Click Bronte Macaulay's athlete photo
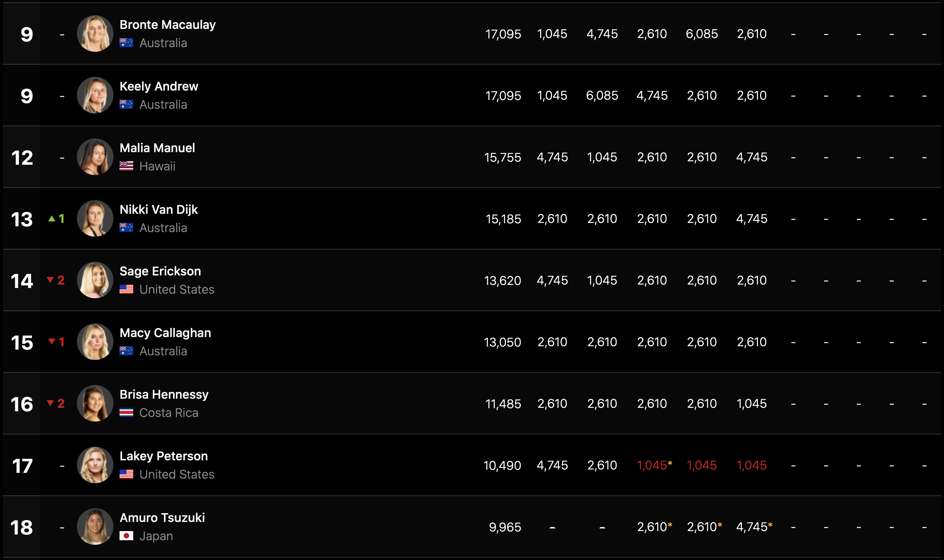 (95, 33)
